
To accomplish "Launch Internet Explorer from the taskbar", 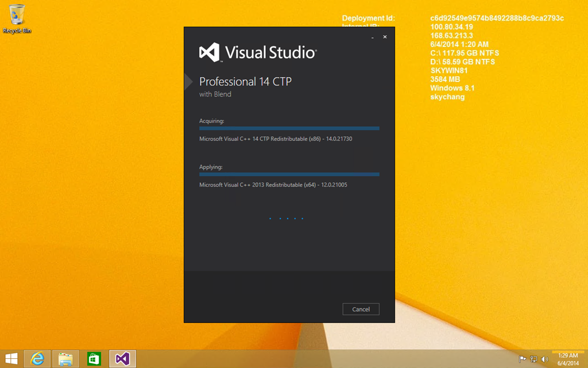I will tap(37, 359).
